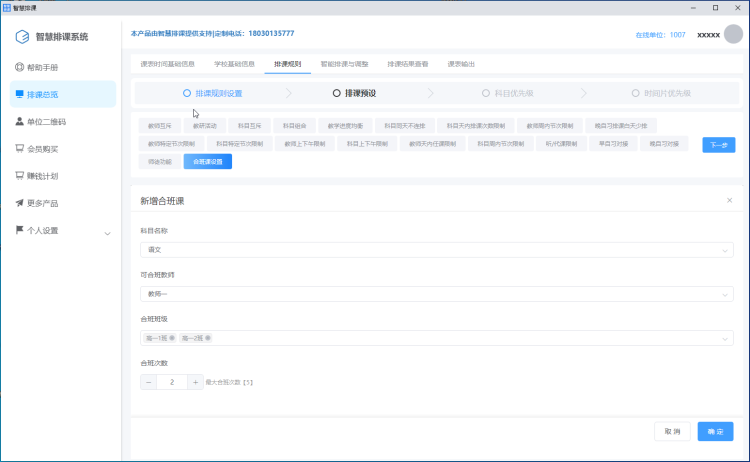Screen dimensions: 750x462
Task: Click the phone number 18030135777
Action: click(x=271, y=33)
